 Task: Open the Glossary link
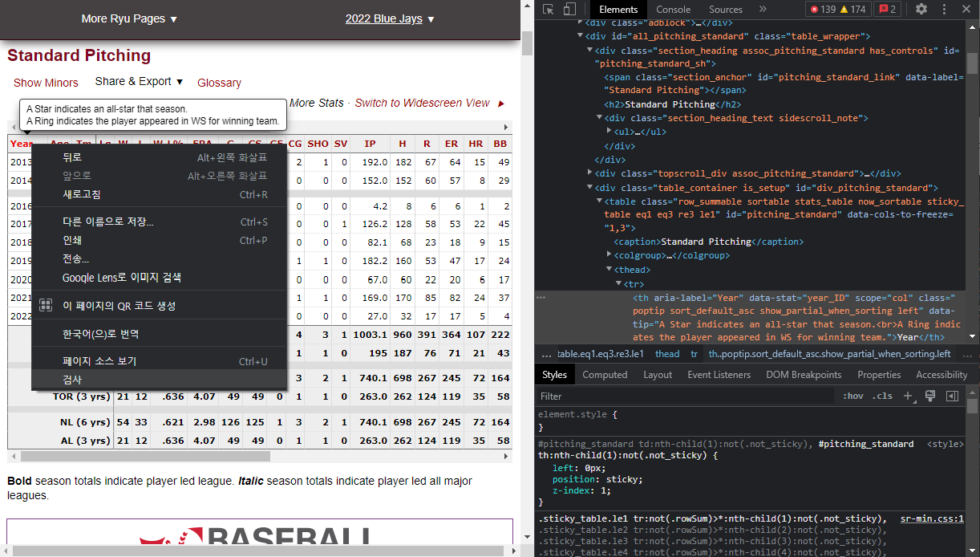click(219, 83)
